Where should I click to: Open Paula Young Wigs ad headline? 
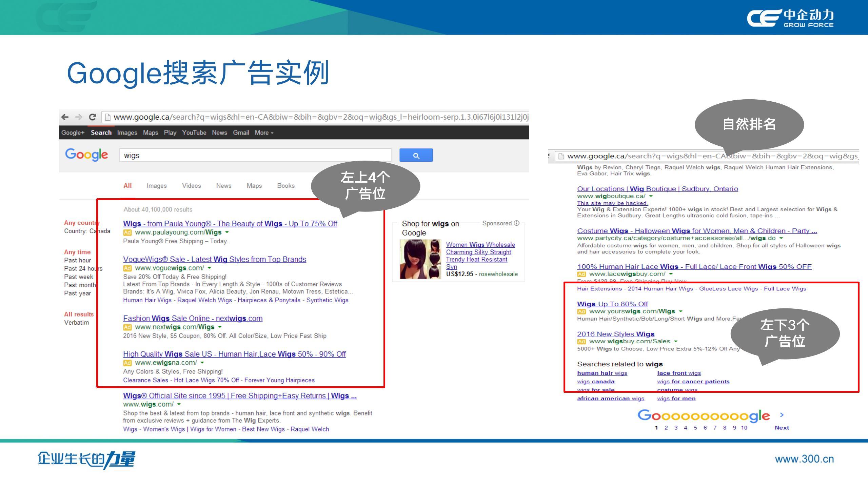pyautogui.click(x=230, y=224)
